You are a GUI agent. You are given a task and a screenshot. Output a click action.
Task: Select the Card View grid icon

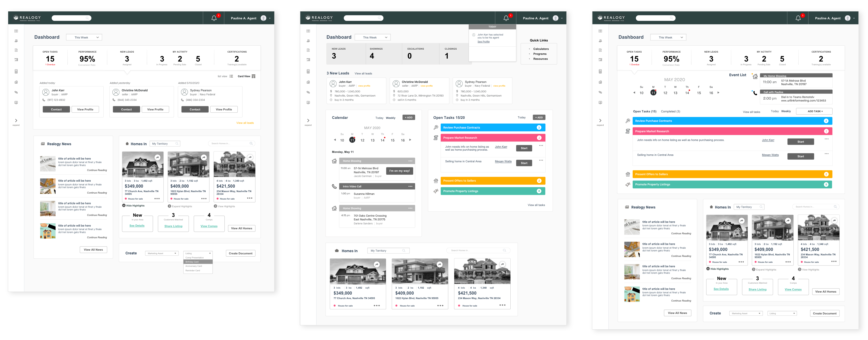point(253,76)
